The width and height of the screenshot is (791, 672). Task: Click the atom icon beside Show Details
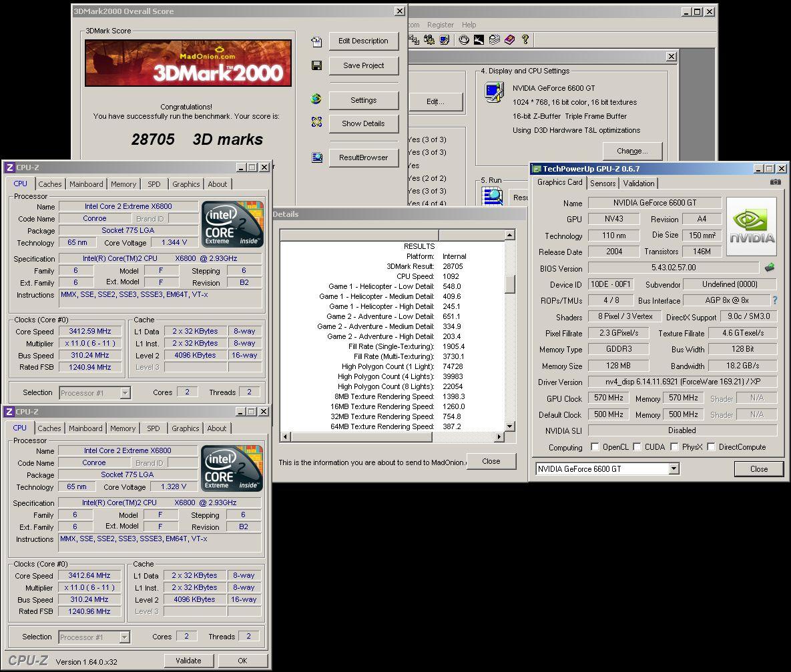coord(316,121)
